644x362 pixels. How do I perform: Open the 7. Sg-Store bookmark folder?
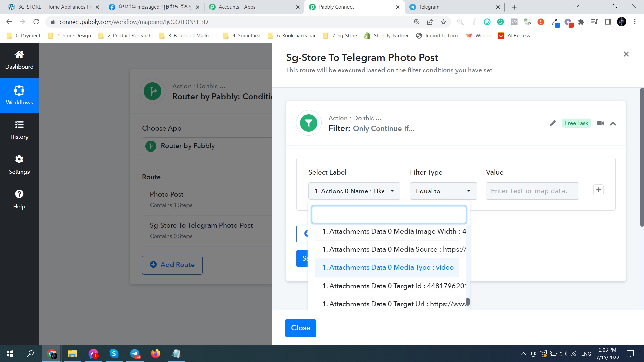coord(340,36)
